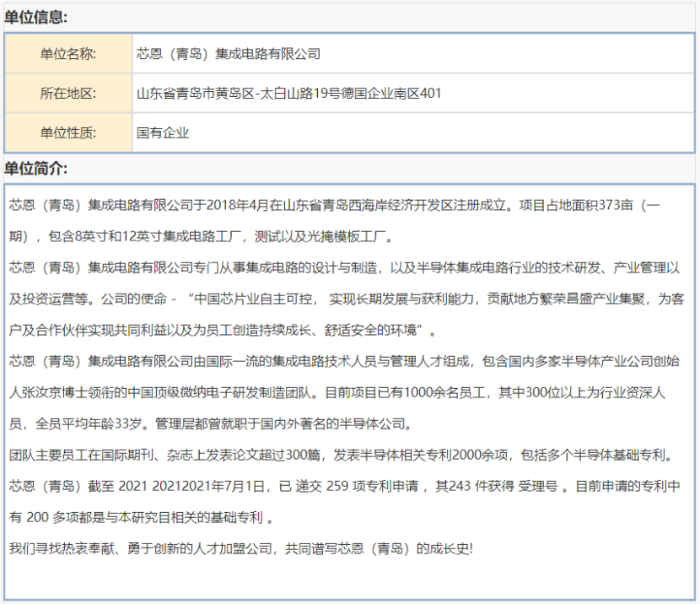Click line about 发表论文超过300篇
The height and width of the screenshot is (604, 700).
pos(342,455)
